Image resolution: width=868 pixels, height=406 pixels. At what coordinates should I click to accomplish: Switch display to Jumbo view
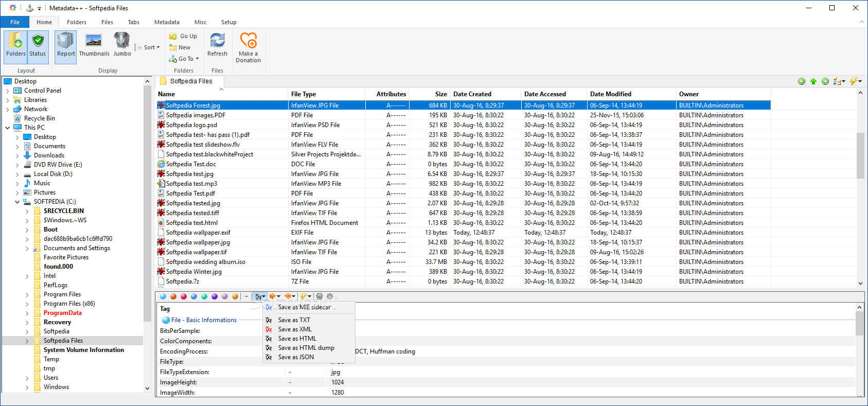pyautogui.click(x=122, y=45)
